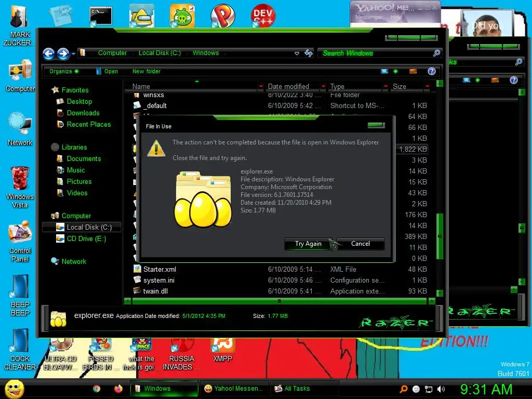Click the horizontal scrollbar of file list
The height and width of the screenshot is (399, 532).
click(x=279, y=301)
